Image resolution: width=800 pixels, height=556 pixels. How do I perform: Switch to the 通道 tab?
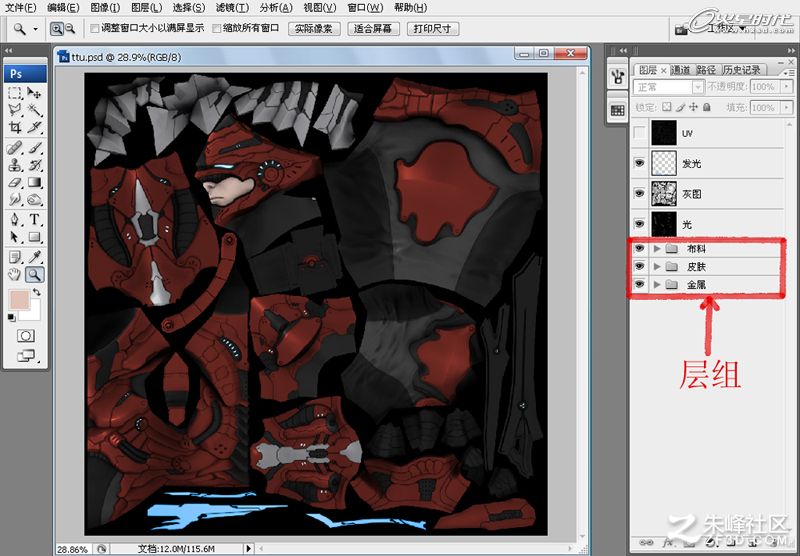coord(680,70)
